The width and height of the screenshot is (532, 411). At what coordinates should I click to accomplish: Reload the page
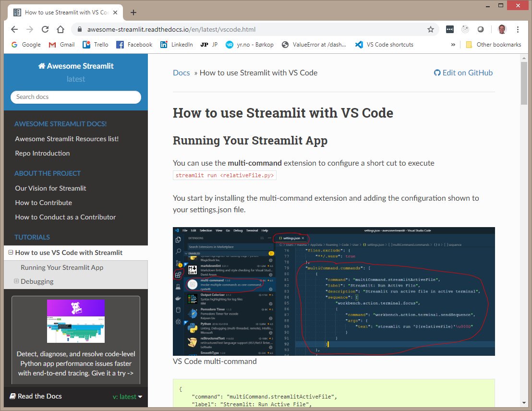[45, 29]
